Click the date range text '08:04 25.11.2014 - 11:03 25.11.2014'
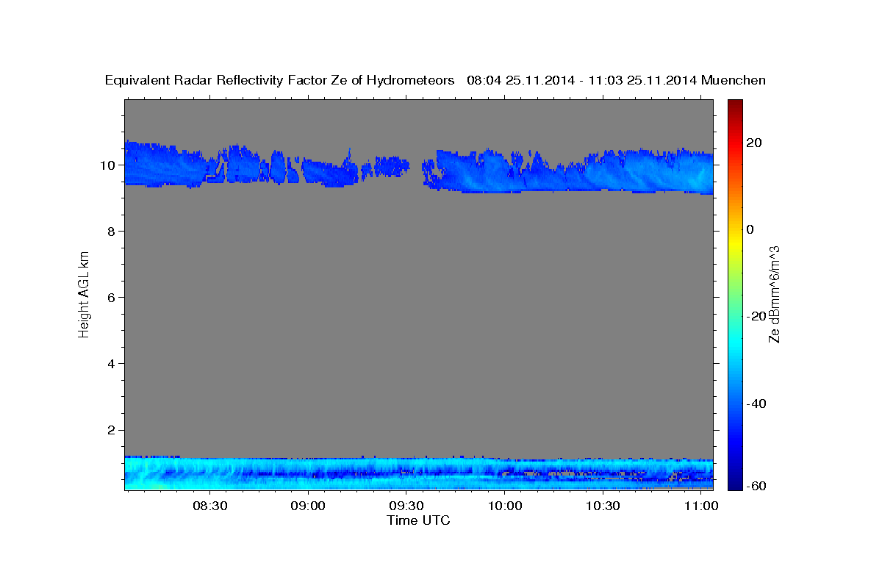Image resolution: width=882 pixels, height=588 pixels. pos(582,81)
